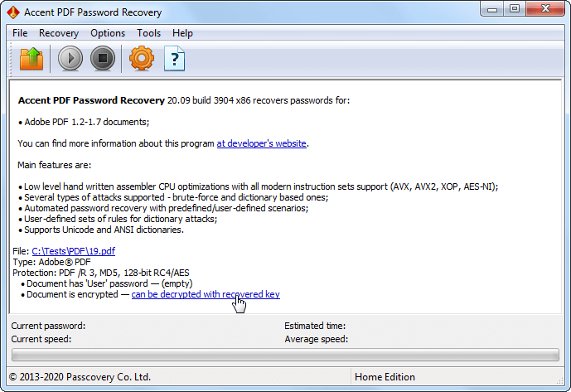Click the '© 2013-2020 Passcovery Co. Ltd.' status text
571x392 pixels.
(x=80, y=377)
